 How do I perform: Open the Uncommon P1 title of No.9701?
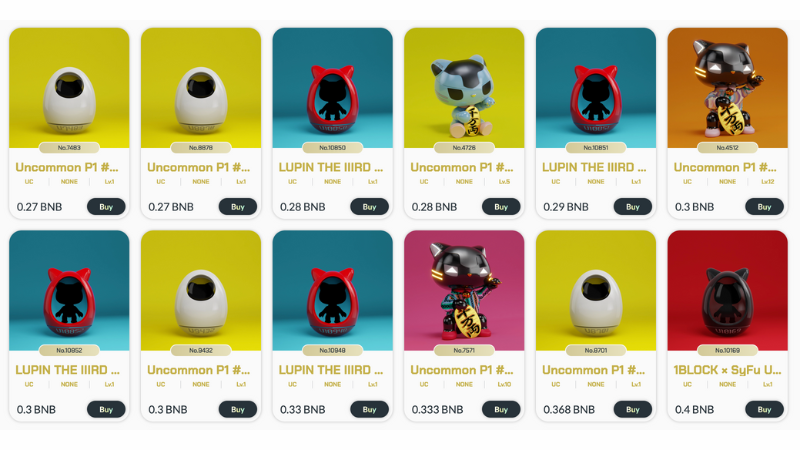(x=593, y=370)
